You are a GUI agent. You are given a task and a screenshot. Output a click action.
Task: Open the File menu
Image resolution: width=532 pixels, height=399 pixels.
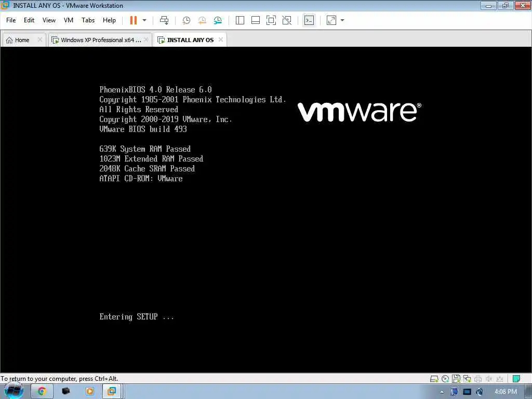[x=11, y=20]
